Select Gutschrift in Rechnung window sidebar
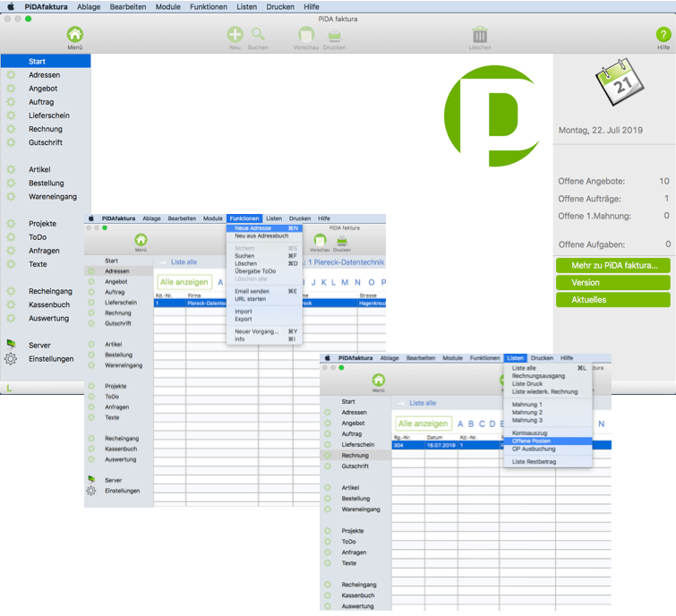The image size is (676, 616). pyautogui.click(x=355, y=466)
